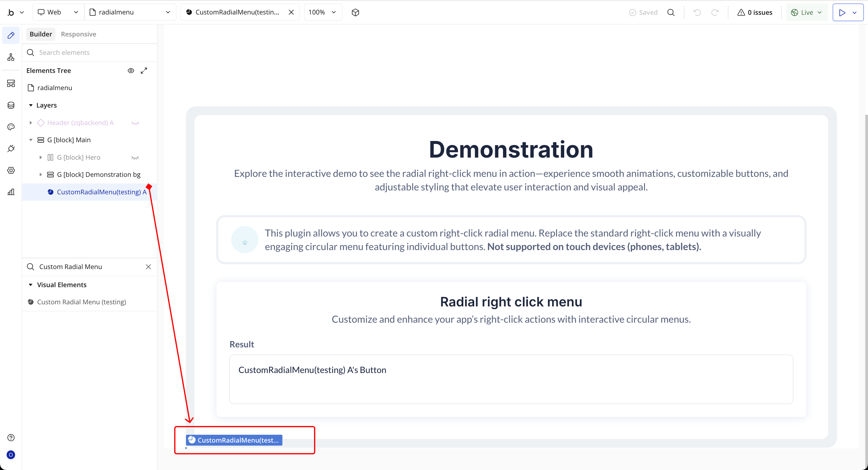
Task: Switch to the Responsive tab
Action: tap(78, 34)
